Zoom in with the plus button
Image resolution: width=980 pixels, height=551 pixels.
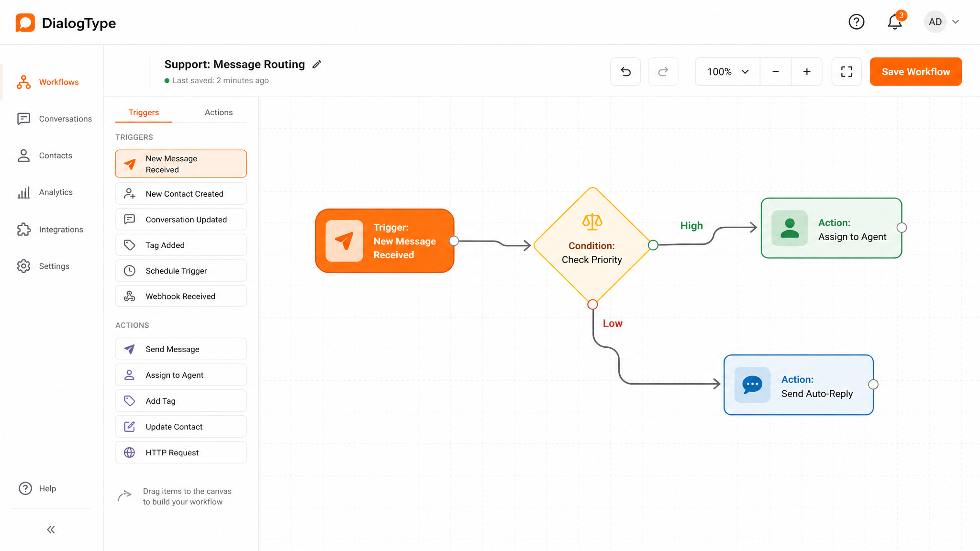coord(807,72)
